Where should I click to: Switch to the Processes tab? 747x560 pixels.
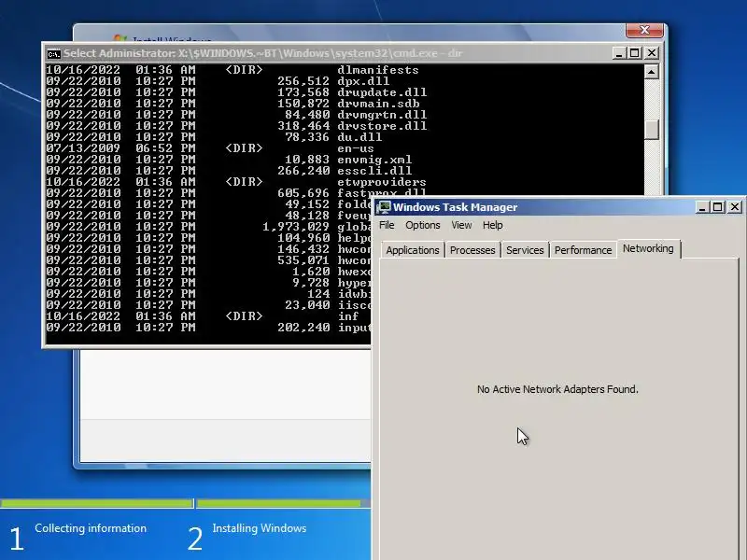pos(472,250)
